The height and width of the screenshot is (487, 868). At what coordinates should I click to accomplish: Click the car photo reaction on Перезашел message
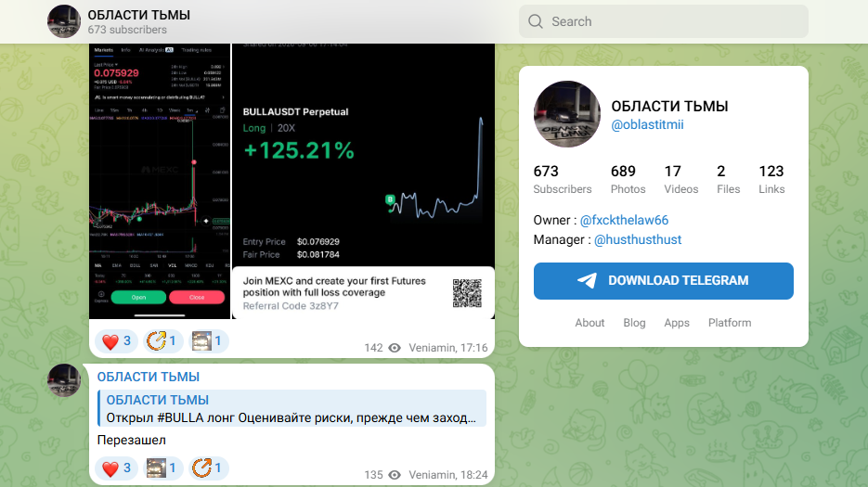(162, 468)
